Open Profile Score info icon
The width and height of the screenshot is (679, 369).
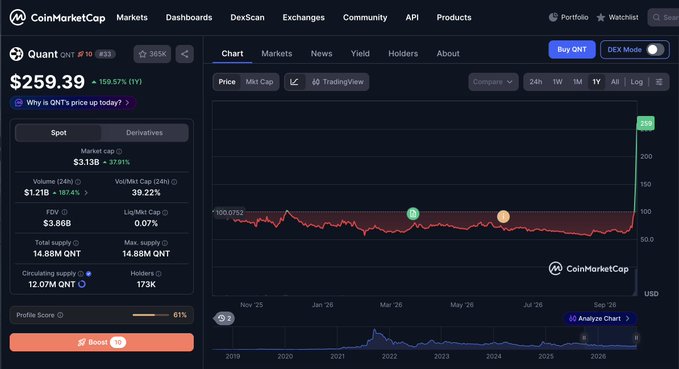60,315
